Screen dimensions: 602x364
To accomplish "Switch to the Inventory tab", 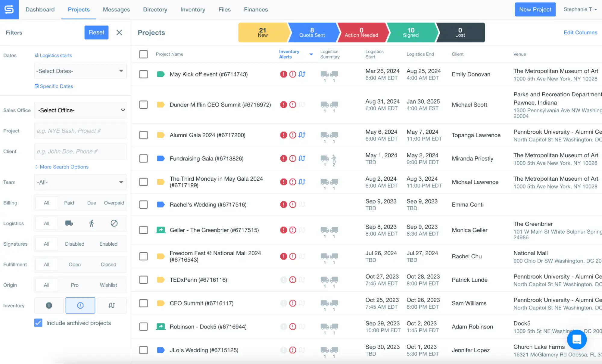I will pos(193,10).
